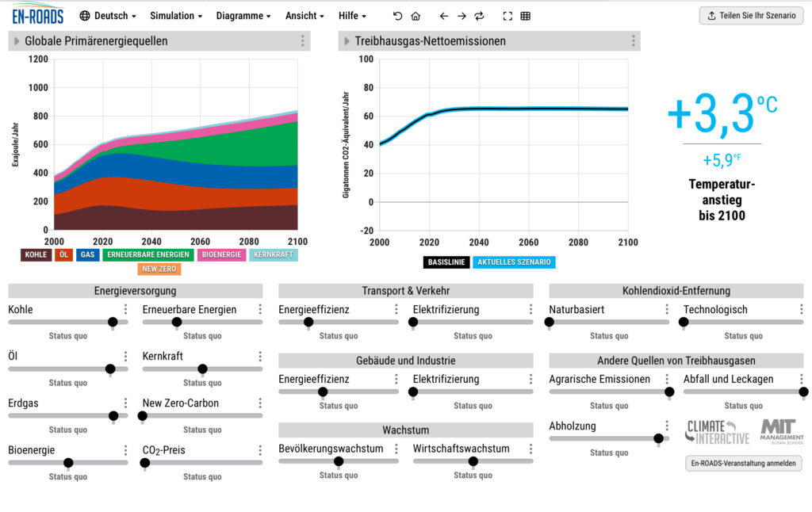Image resolution: width=812 pixels, height=512 pixels.
Task: Open Kohle slider three-dot options
Action: (x=125, y=310)
